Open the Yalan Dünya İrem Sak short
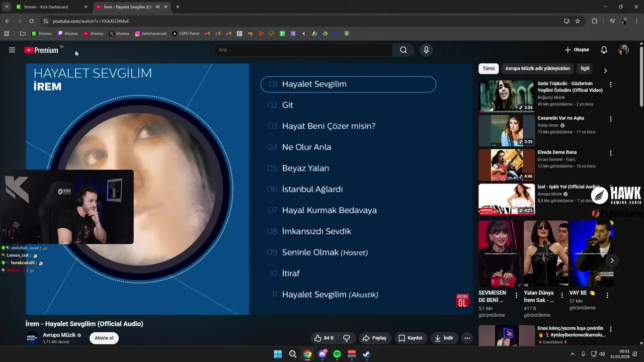Screen dimensions: 644x362 (546, 253)
